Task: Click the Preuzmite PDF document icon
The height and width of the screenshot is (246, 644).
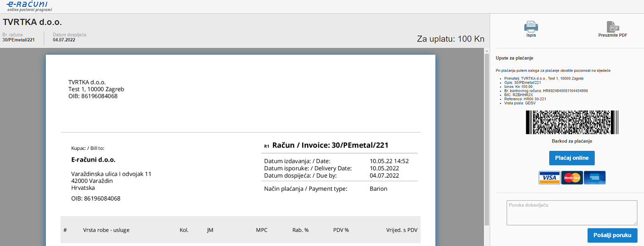Action: pos(613,26)
